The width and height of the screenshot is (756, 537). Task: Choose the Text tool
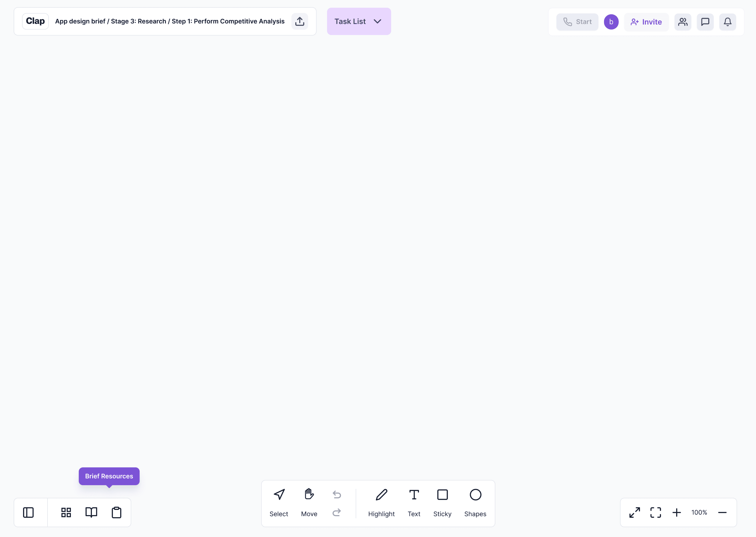414,503
